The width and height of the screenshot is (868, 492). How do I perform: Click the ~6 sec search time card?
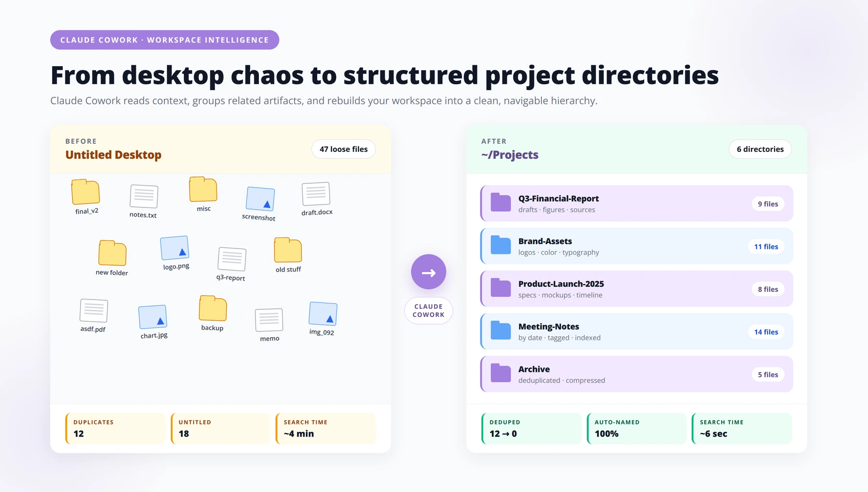[x=742, y=428]
